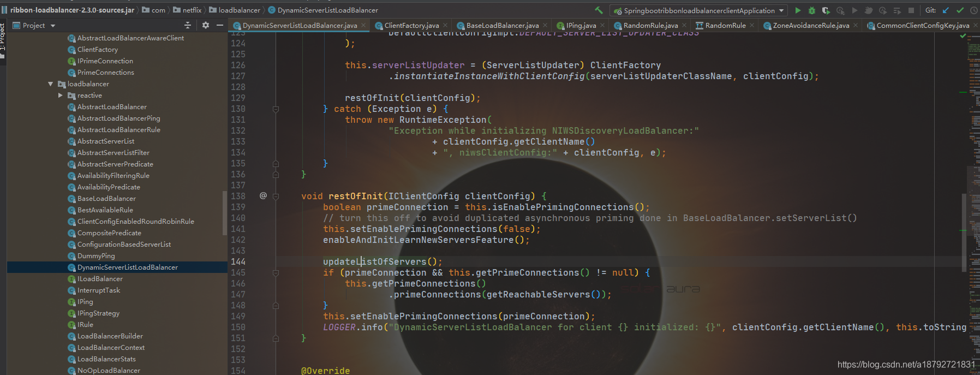Hide the Project tool window
The width and height of the screenshot is (980, 375).
click(220, 25)
